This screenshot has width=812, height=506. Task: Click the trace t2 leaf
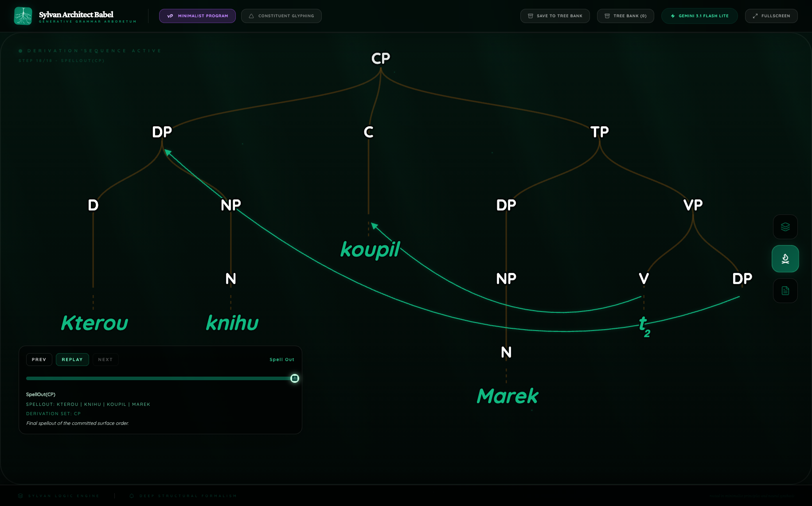[644, 325]
